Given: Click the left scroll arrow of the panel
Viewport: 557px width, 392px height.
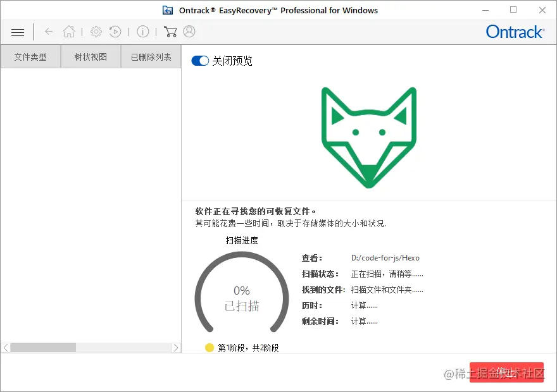Looking at the screenshot, I should coord(6,348).
